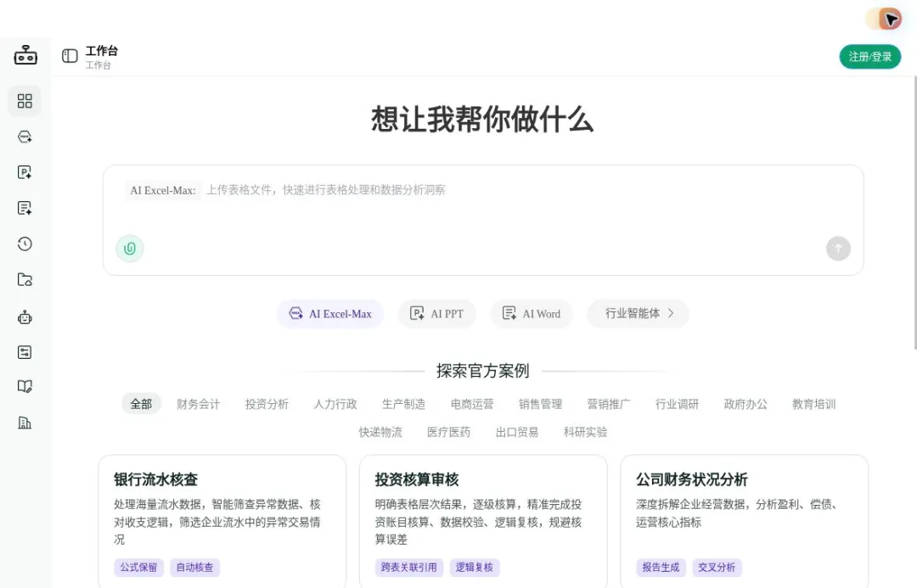Open the template settings icon in sidebar

coord(25,352)
